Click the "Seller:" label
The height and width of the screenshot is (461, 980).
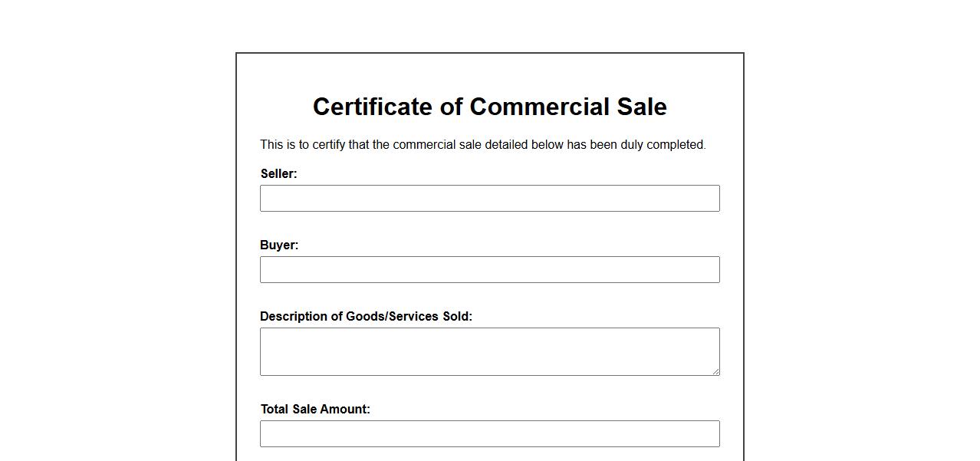click(x=278, y=174)
